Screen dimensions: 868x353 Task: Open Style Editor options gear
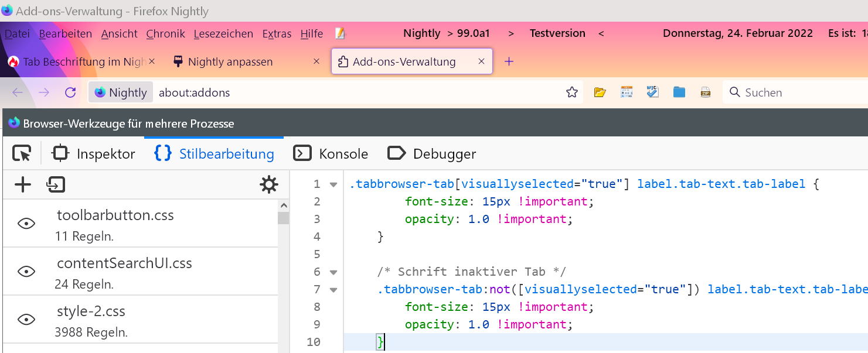tap(269, 185)
